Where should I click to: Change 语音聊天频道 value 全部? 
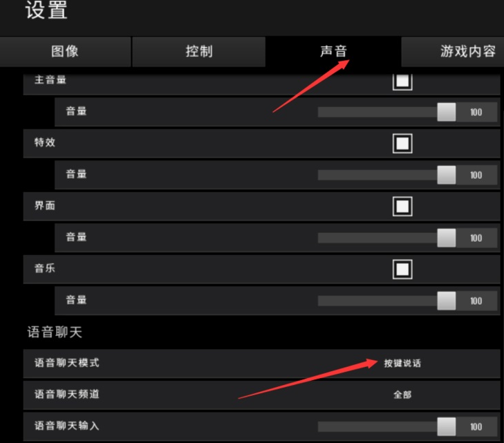point(402,395)
